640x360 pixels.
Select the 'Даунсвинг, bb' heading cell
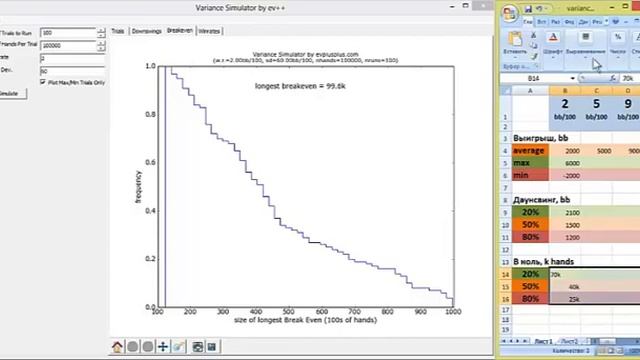(541, 200)
